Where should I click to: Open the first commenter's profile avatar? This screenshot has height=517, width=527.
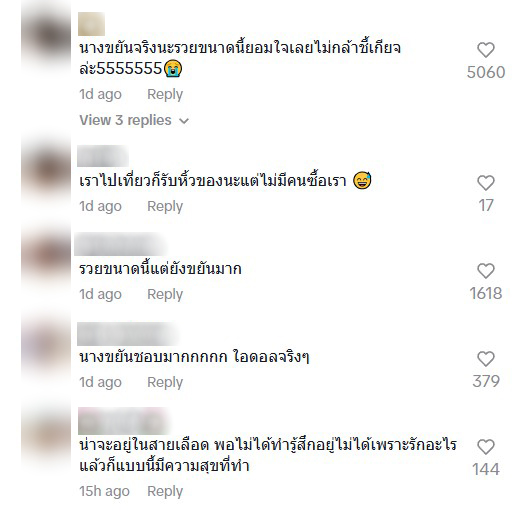46,35
